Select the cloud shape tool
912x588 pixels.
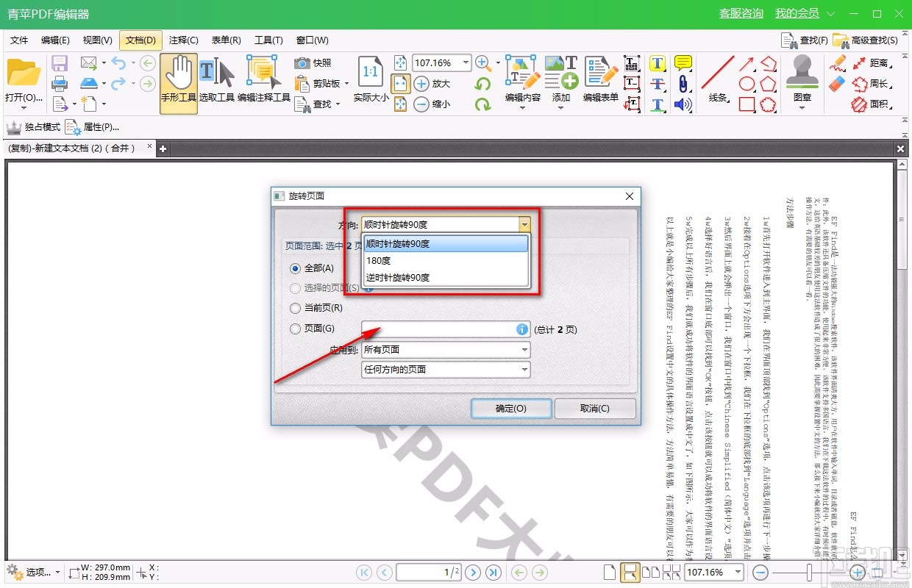[x=769, y=104]
